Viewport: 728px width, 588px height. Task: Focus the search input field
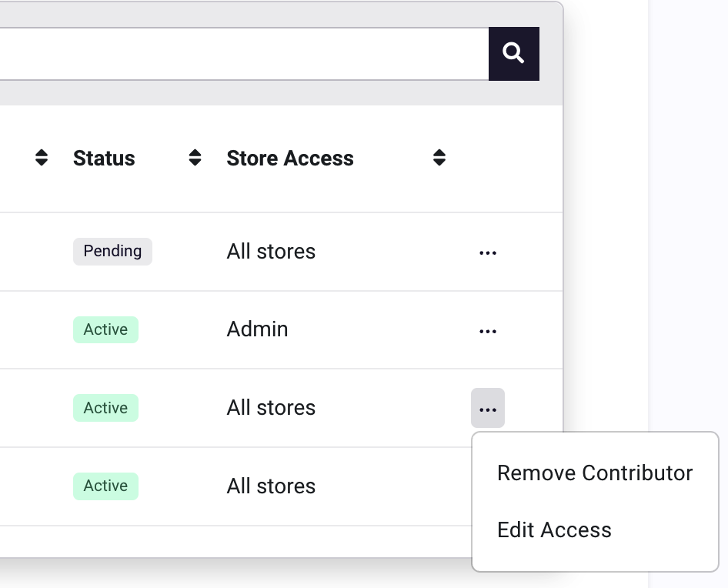click(244, 53)
